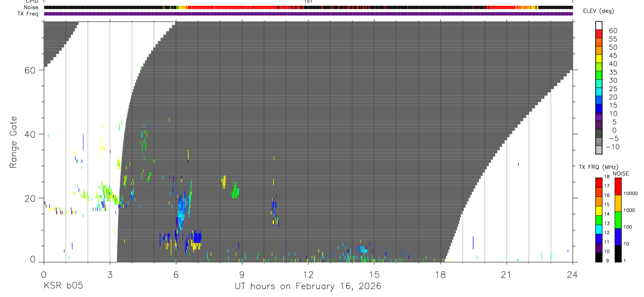This screenshot has width=644, height=297.
Task: Click the '21' hour tick on time axis
Action: (x=506, y=274)
